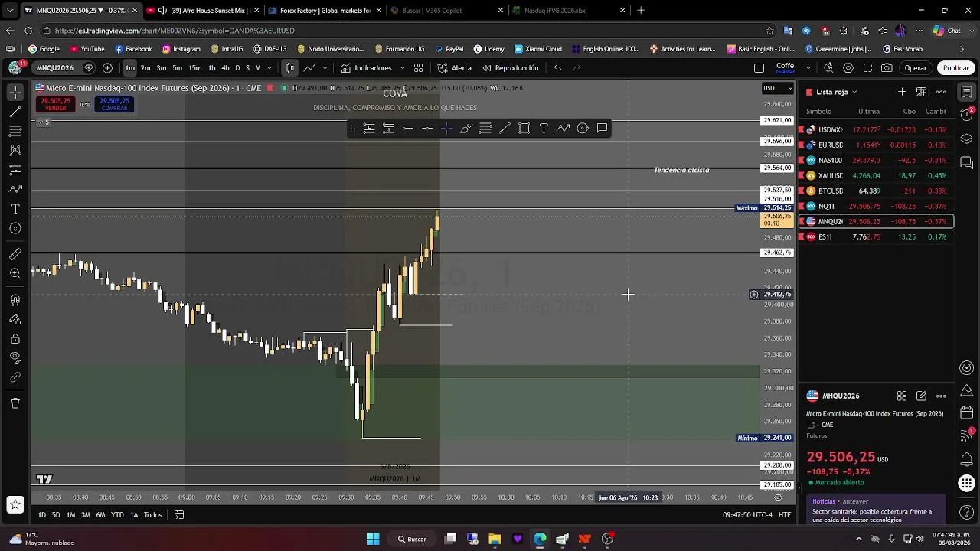Viewport: 980px width, 551px height.
Task: Click the Publicar button
Action: coord(955,68)
